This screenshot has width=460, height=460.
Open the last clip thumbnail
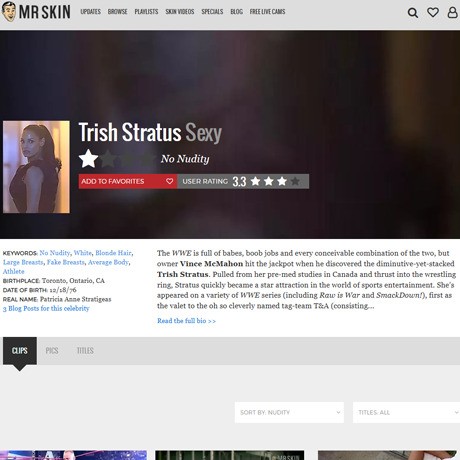[x=387, y=455]
